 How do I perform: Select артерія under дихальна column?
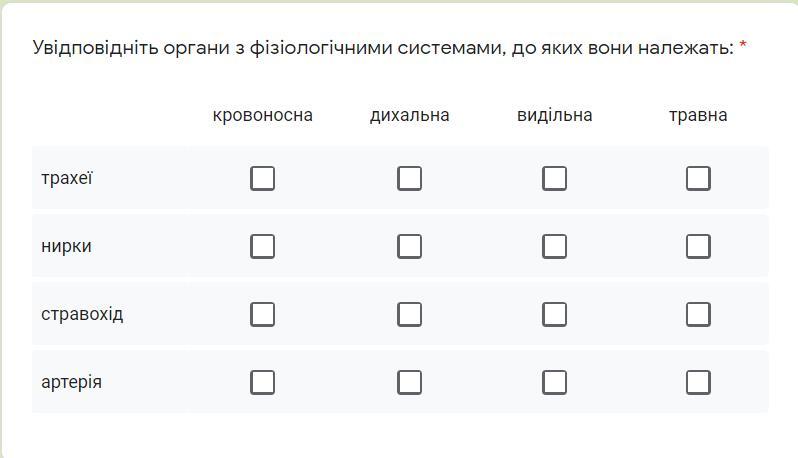(409, 382)
